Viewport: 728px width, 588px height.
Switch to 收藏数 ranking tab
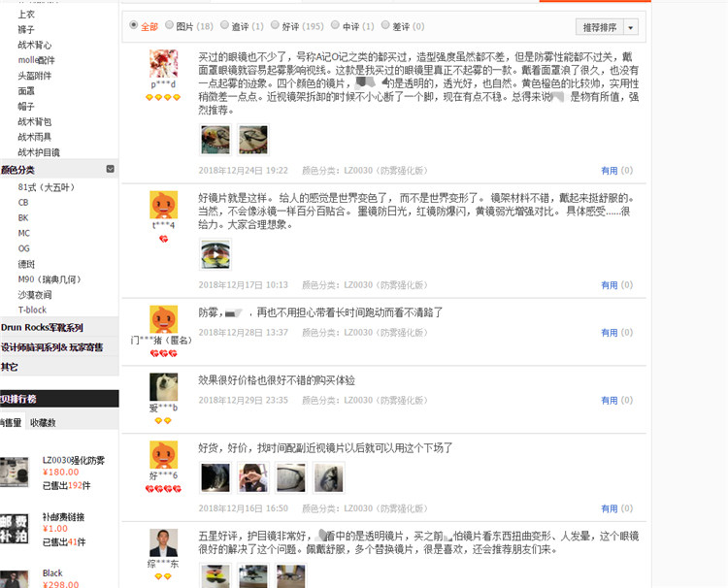(x=43, y=423)
